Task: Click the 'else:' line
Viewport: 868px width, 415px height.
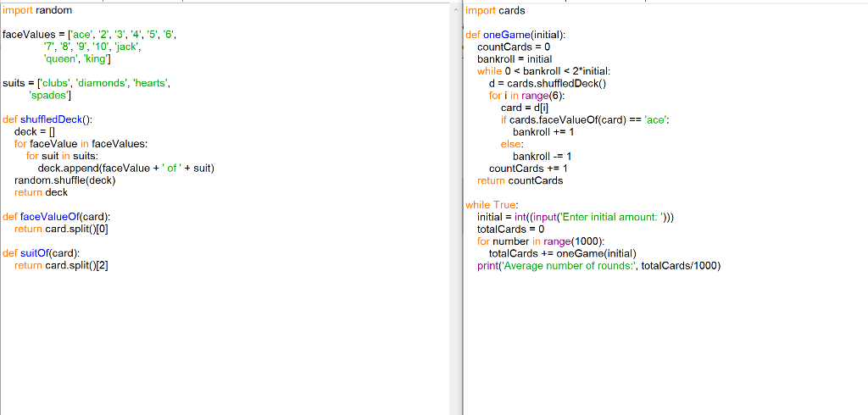Action: tap(512, 145)
